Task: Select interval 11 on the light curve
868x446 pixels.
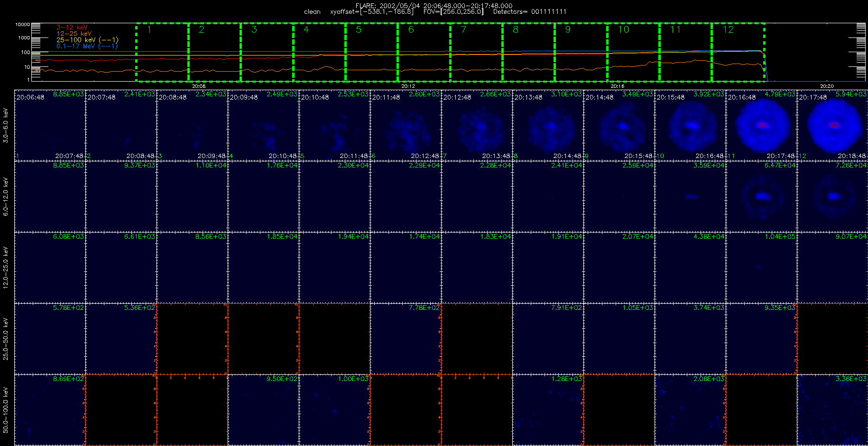Action: (x=685, y=52)
